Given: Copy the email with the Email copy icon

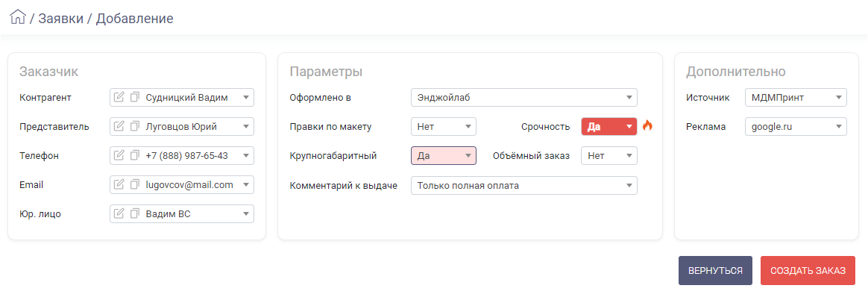Looking at the screenshot, I should click(x=134, y=185).
